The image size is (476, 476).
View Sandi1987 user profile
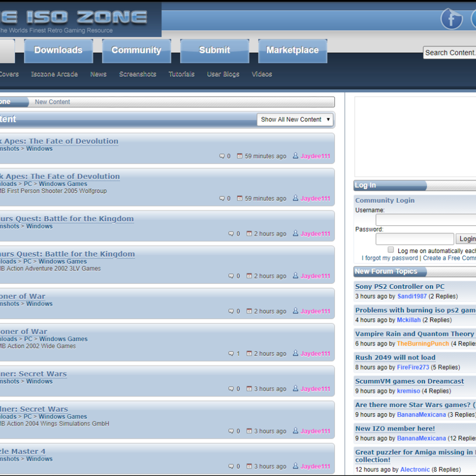pos(412,296)
